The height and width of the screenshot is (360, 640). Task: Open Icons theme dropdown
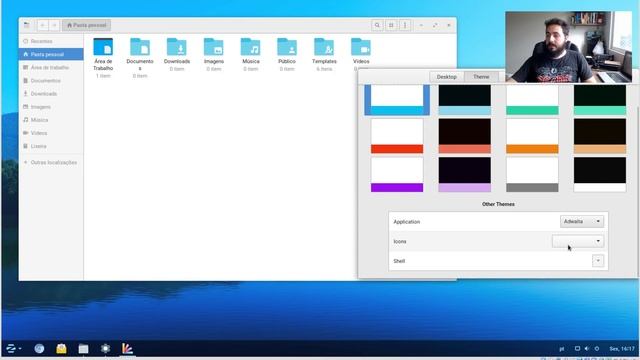tap(578, 241)
